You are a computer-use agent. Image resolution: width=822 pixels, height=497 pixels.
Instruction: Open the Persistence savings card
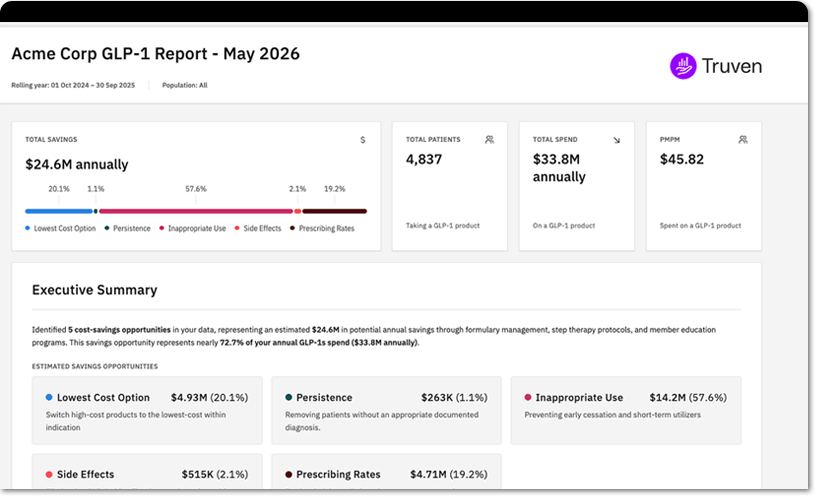coord(386,410)
